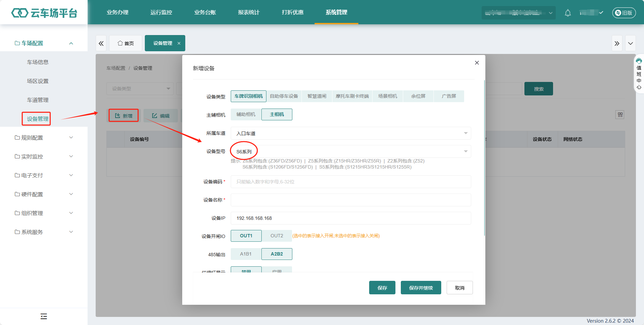The width and height of the screenshot is (644, 325).
Task: Collapse the 车场配置 sidebar section
Action: coord(44,43)
